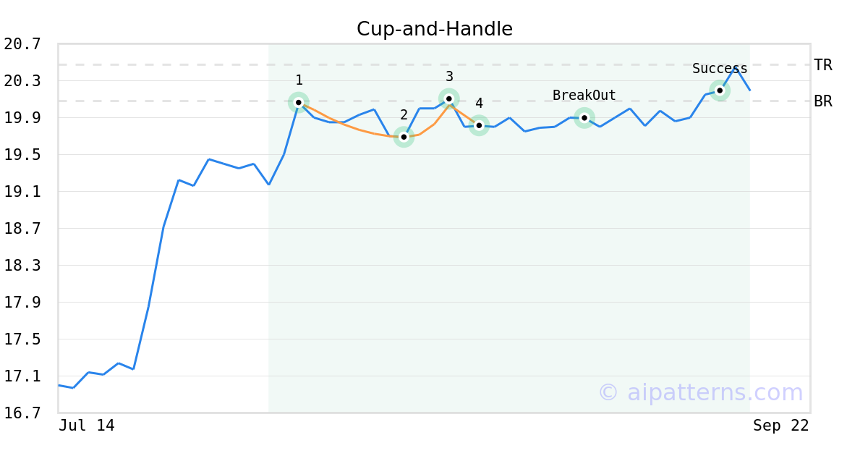This screenshot has height=456, width=868.
Task: Select the point 4 handle marker
Action: click(479, 125)
